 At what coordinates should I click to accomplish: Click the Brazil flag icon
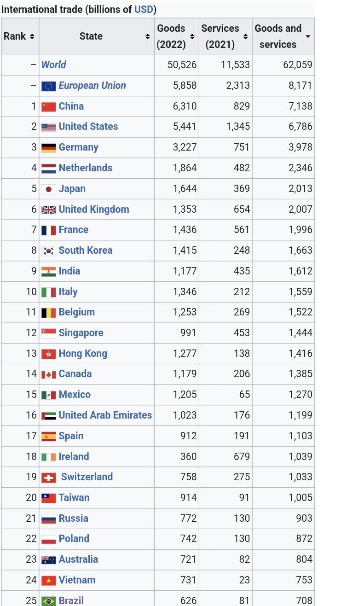[x=48, y=601]
